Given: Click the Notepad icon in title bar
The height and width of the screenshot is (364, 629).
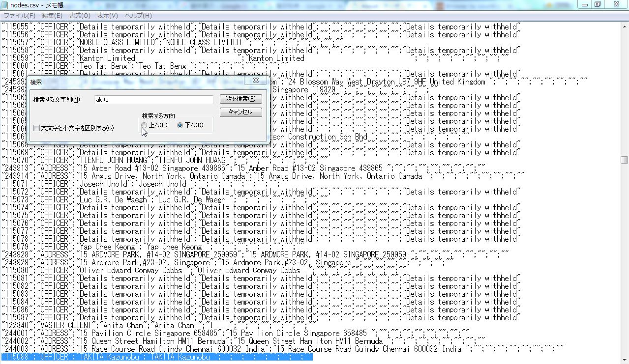Looking at the screenshot, I should pyautogui.click(x=5, y=5).
